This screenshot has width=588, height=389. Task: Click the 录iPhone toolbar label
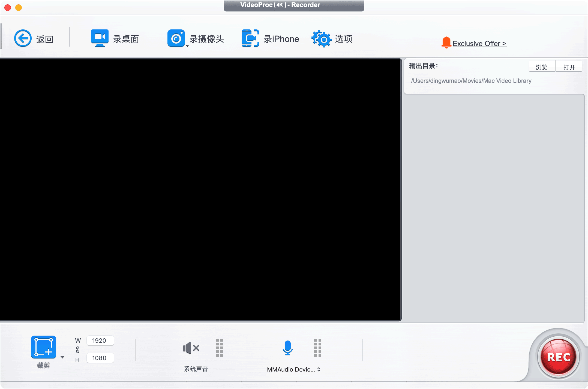pos(281,39)
